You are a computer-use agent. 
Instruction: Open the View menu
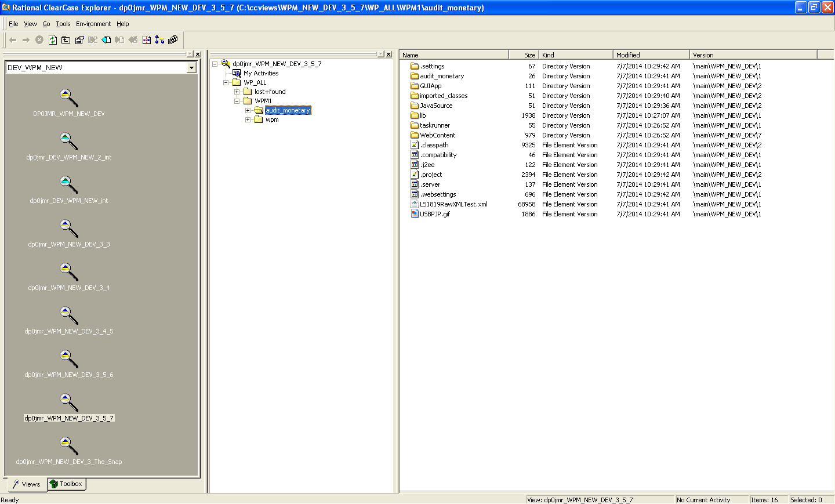pyautogui.click(x=30, y=24)
